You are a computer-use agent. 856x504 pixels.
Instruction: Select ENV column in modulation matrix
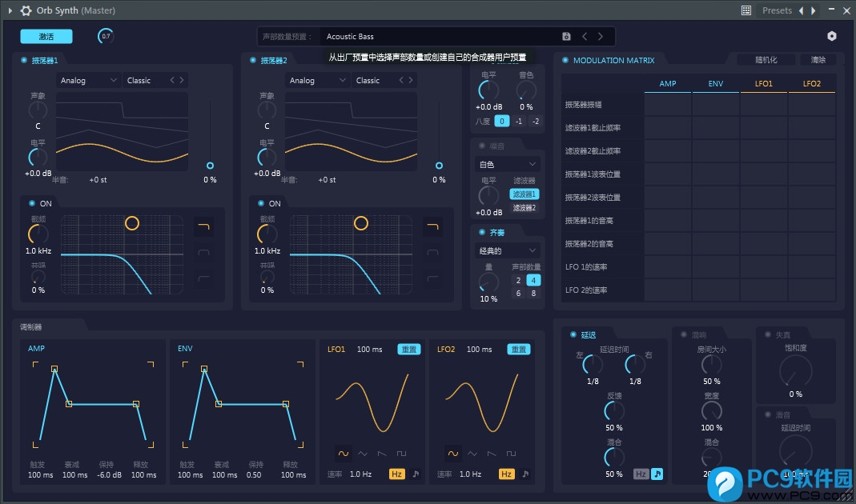[x=716, y=83]
